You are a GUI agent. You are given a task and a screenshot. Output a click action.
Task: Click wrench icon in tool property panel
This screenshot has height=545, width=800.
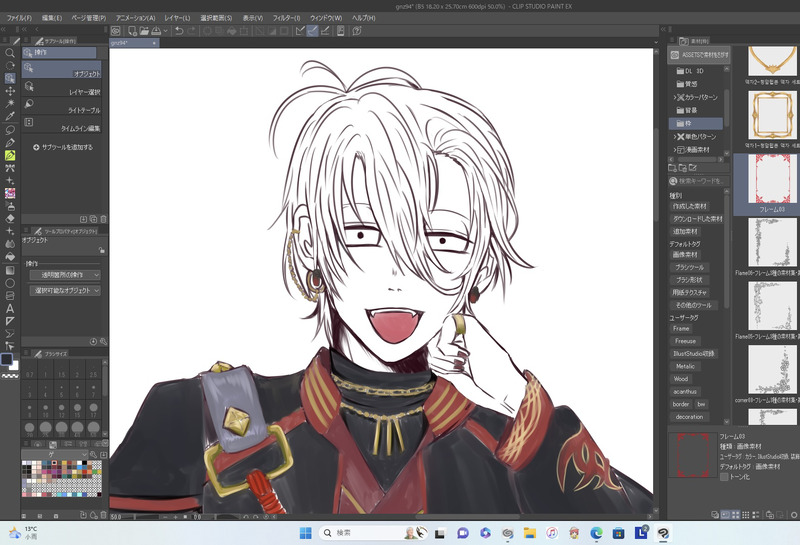(104, 341)
